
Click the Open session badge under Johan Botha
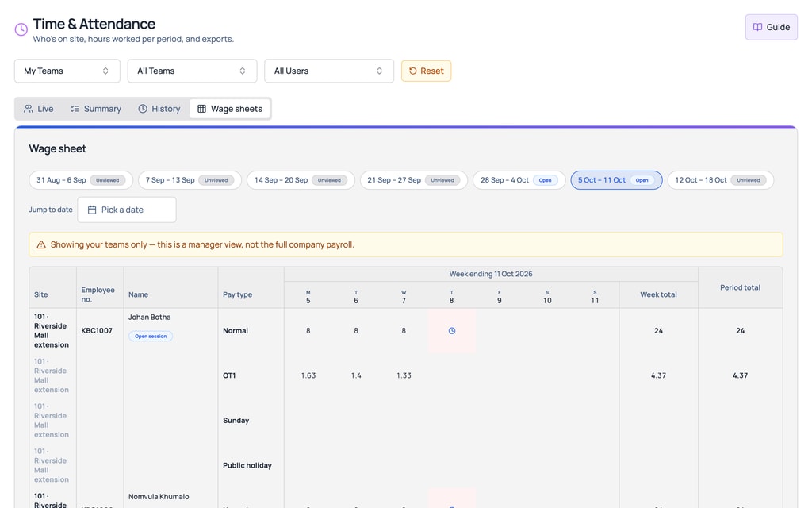(151, 337)
